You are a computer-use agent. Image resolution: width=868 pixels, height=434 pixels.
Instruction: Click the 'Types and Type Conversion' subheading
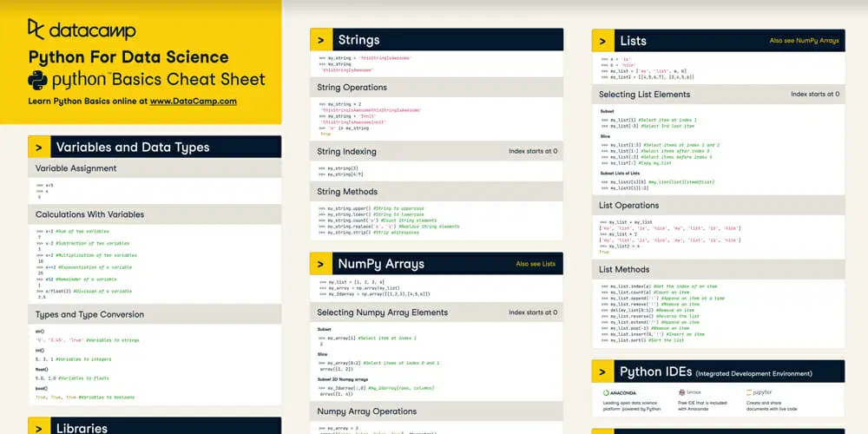89,314
